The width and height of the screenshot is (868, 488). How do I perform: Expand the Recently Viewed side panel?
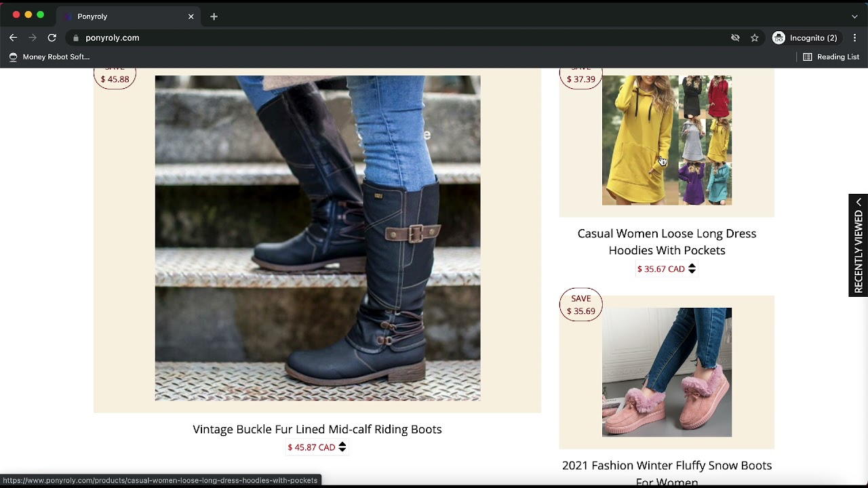[859, 245]
